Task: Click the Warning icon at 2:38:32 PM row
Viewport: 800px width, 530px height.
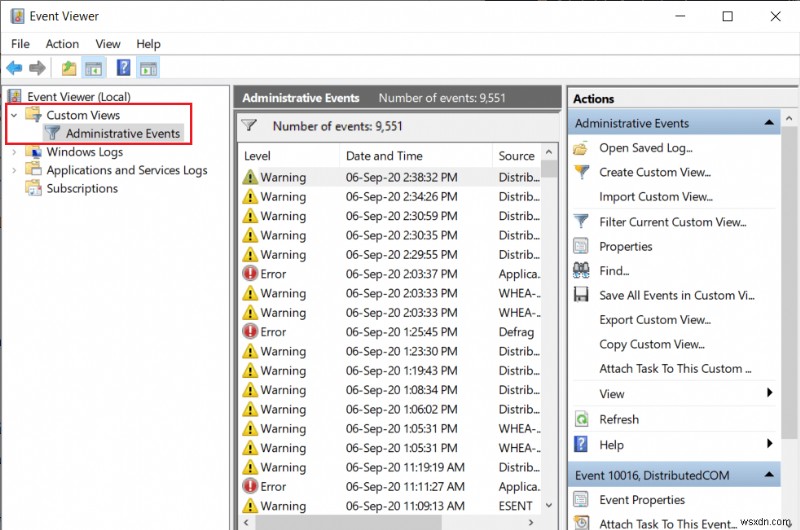Action: 250,177
